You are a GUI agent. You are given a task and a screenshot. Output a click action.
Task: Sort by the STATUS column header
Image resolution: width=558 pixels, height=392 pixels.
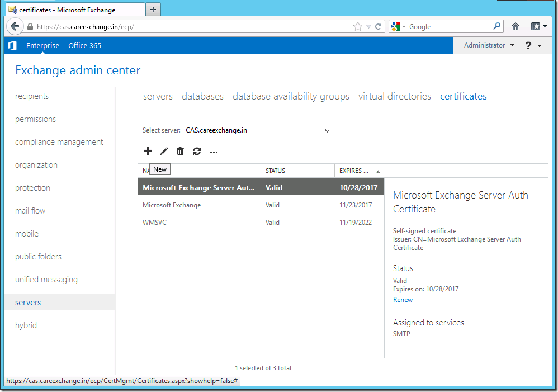(297, 171)
